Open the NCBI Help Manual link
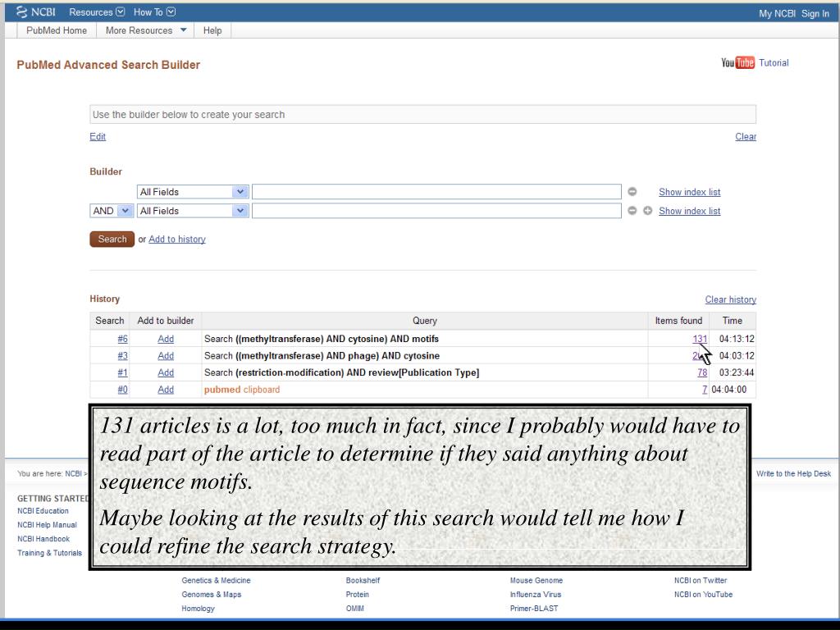This screenshot has width=840, height=630. coord(47,525)
